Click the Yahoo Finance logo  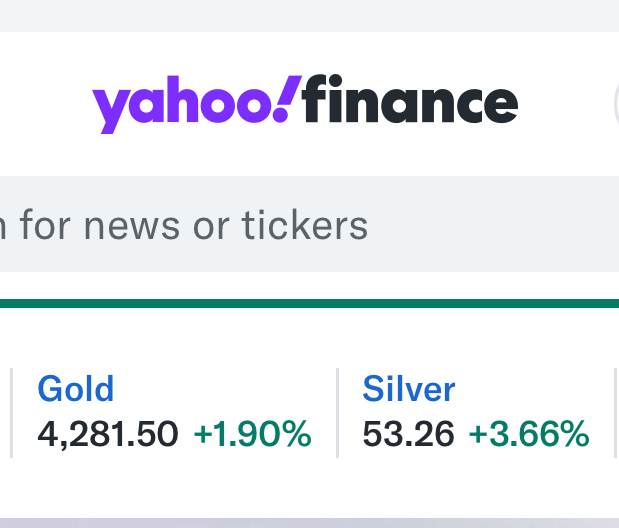tap(305, 104)
